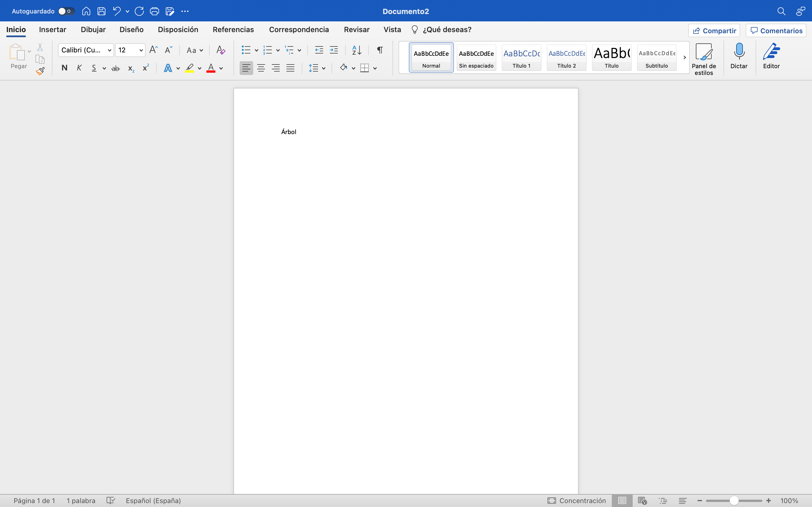Open the font size 12 dropdown
This screenshot has height=507, width=812.
(141, 50)
